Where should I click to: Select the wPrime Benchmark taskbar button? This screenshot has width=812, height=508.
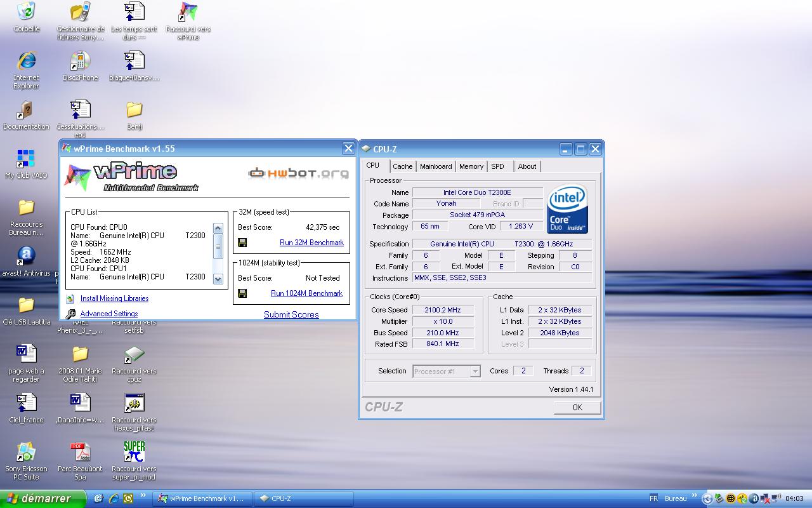(202, 498)
